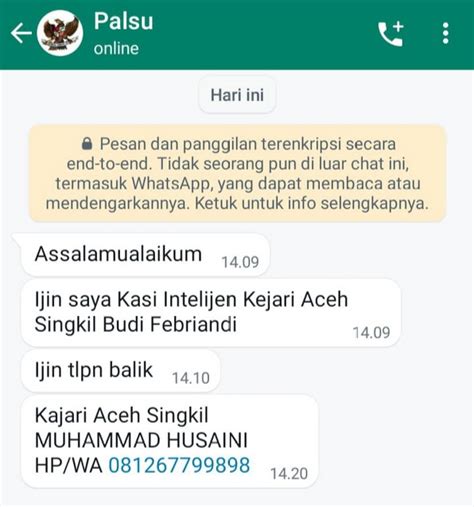This screenshot has height=507, width=474.
Task: Tap the Budi Febriandi text line
Action: [170, 324]
